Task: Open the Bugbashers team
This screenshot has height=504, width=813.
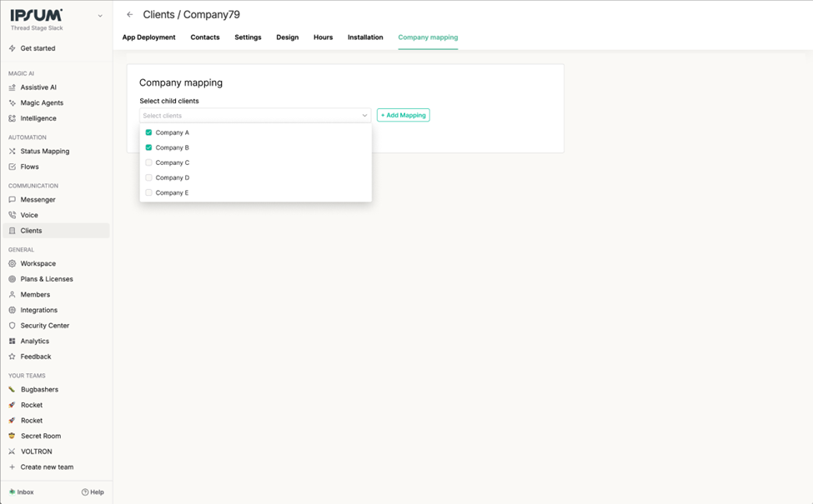Action: (x=39, y=390)
